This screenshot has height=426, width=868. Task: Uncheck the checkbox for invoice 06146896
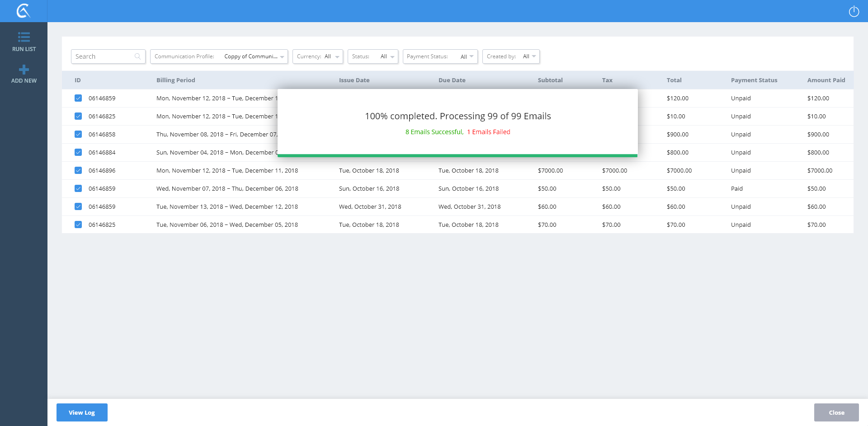(78, 170)
